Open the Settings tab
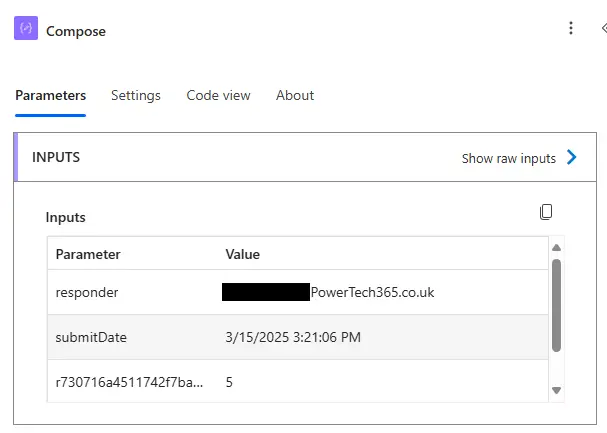The width and height of the screenshot is (607, 433). click(x=135, y=96)
